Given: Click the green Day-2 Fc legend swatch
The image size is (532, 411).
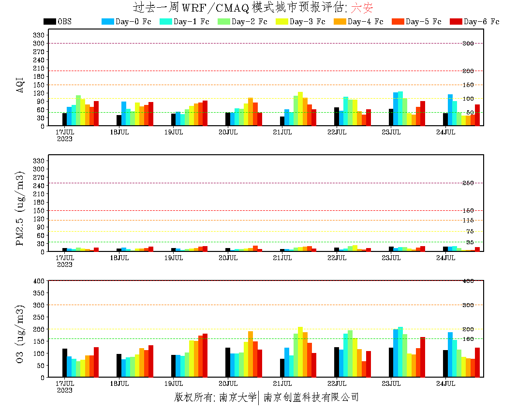Looking at the screenshot, I should (223, 21).
